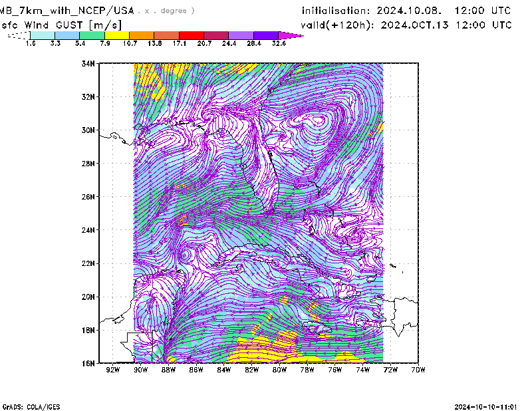The width and height of the screenshot is (532, 411).
Task: Pick the green legend color box
Action: click(92, 35)
